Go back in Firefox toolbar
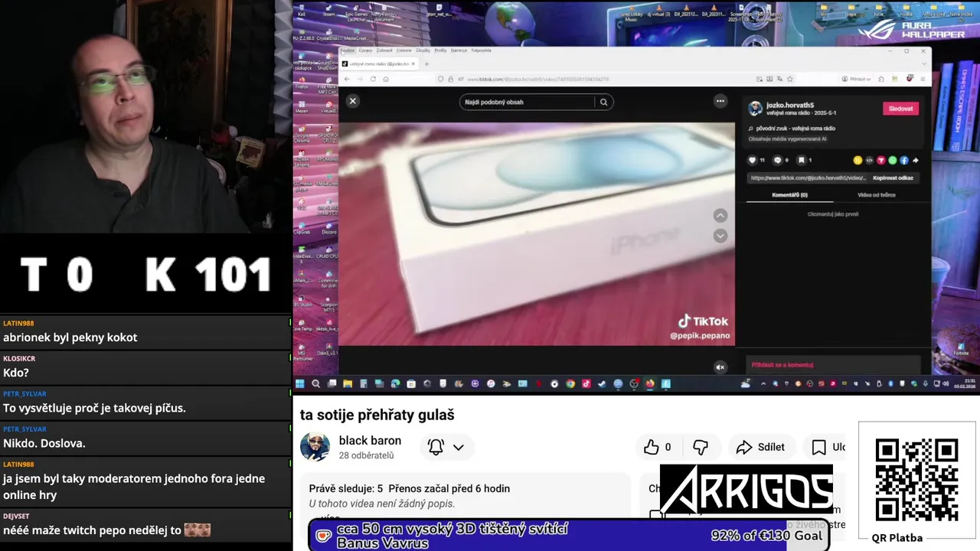This screenshot has height=551, width=980. [x=347, y=79]
